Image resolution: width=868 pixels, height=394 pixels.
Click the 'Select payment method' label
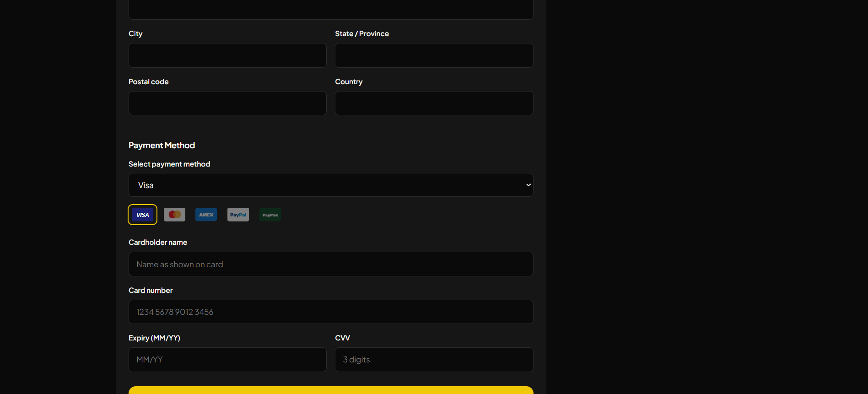169,164
